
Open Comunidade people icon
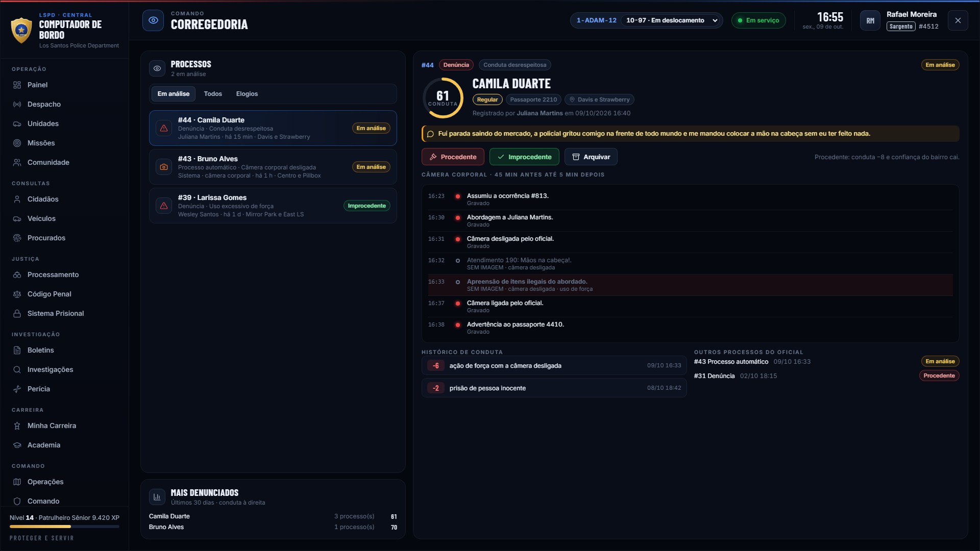pyautogui.click(x=17, y=162)
